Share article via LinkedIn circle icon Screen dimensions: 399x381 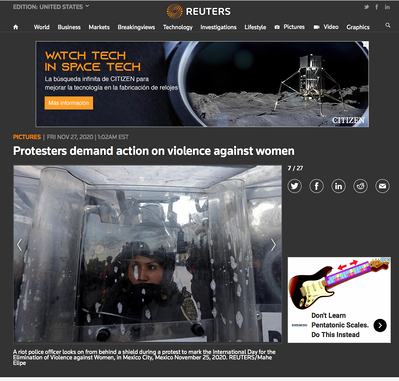pos(338,186)
